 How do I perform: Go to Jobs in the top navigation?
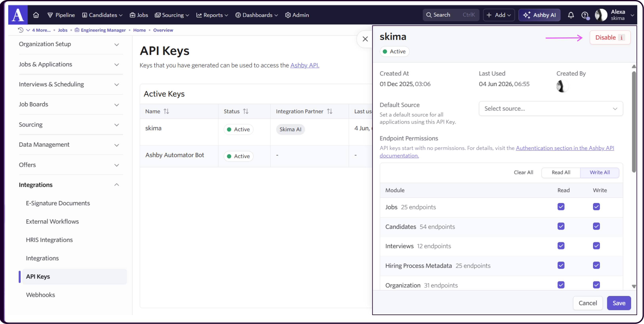139,15
